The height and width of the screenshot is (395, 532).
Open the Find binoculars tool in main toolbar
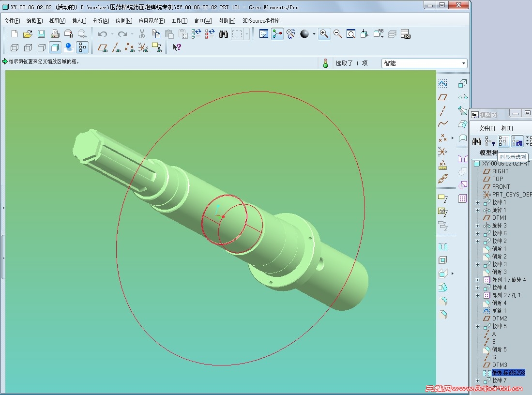(224, 34)
